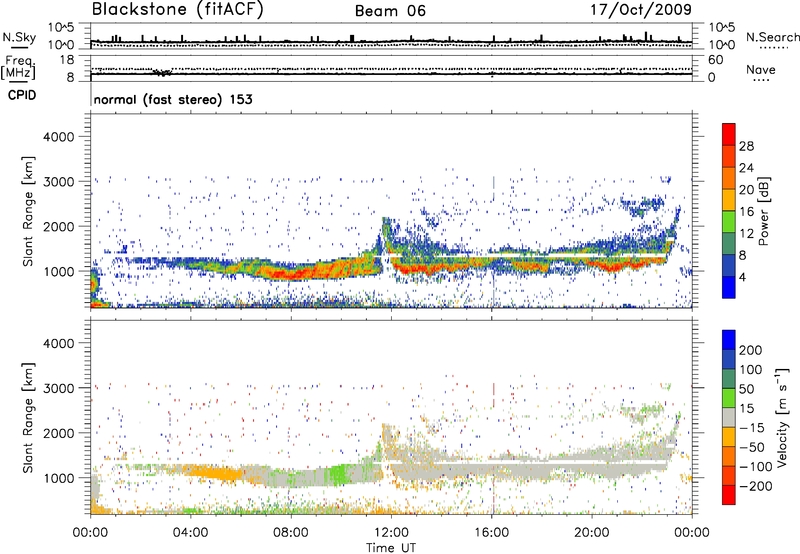Select the 'Freq. [MHz]' axis label
This screenshot has height=554, width=800.
18,69
